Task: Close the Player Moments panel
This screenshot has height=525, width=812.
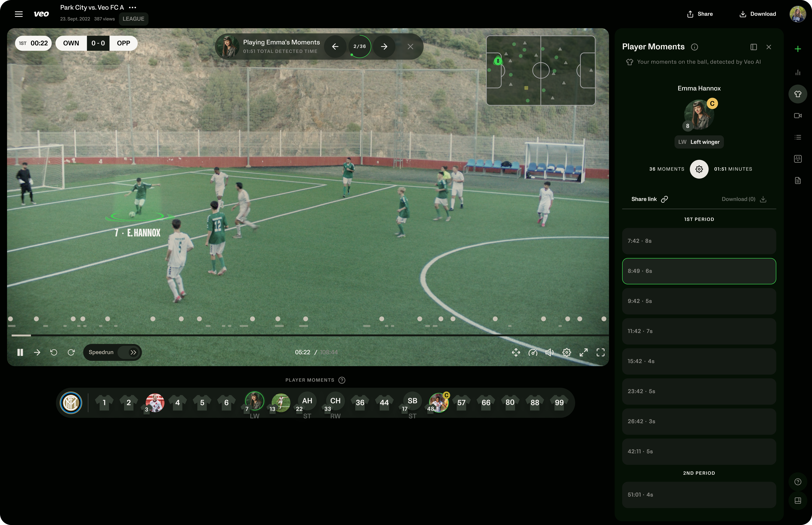Action: 769,47
